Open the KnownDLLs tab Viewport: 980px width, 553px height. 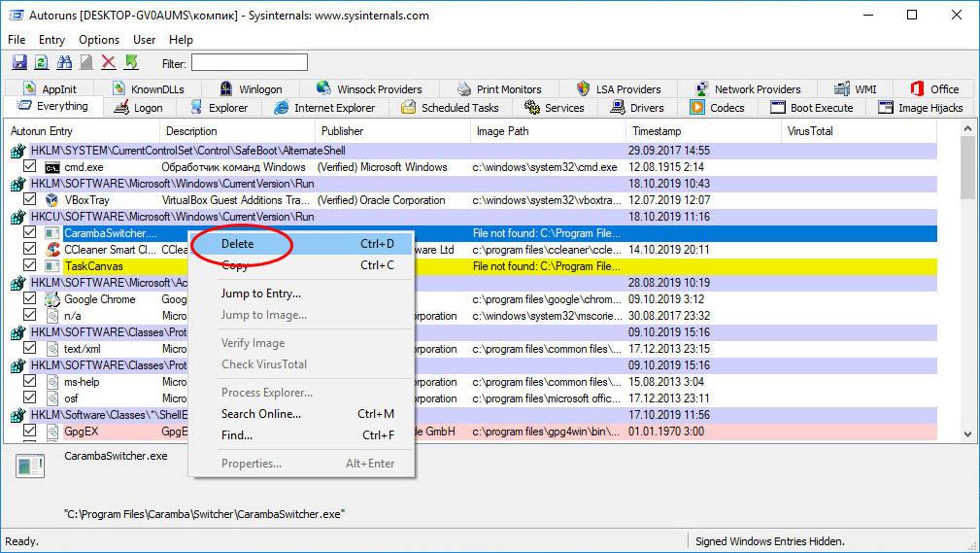pyautogui.click(x=149, y=88)
